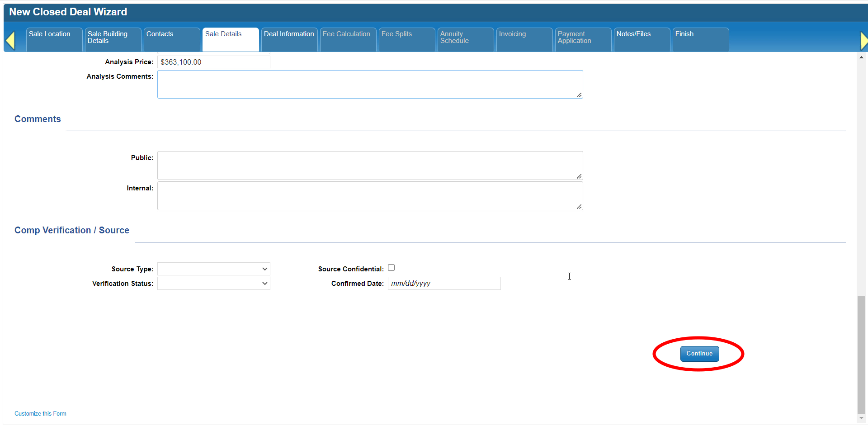
Task: Click into the Internal comments box
Action: coord(370,196)
